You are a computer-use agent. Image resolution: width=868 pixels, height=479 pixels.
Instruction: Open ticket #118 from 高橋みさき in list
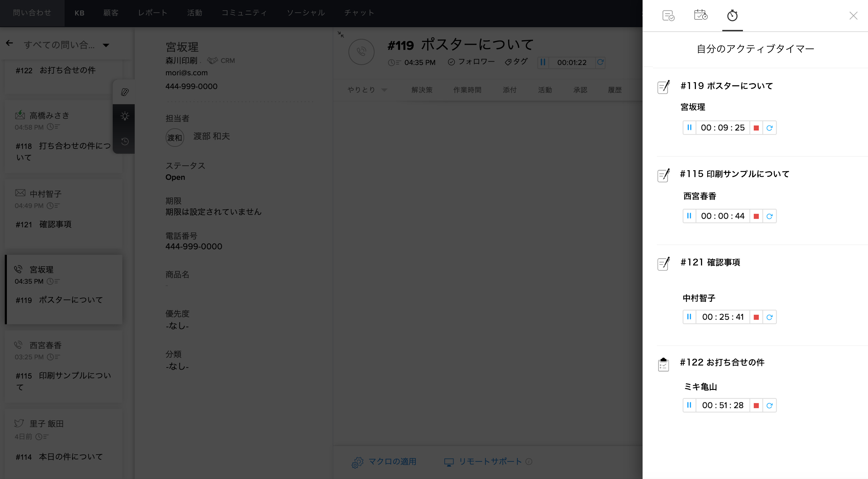coord(64,136)
